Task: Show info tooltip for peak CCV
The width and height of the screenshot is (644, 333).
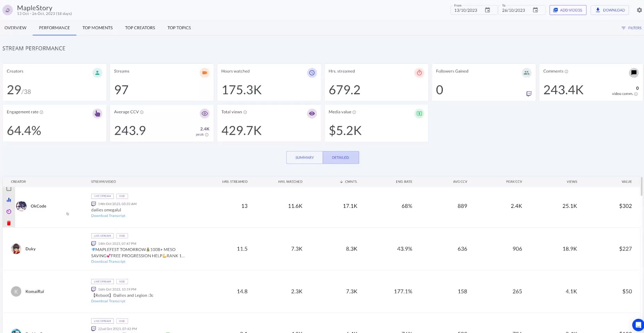Action: [207, 135]
